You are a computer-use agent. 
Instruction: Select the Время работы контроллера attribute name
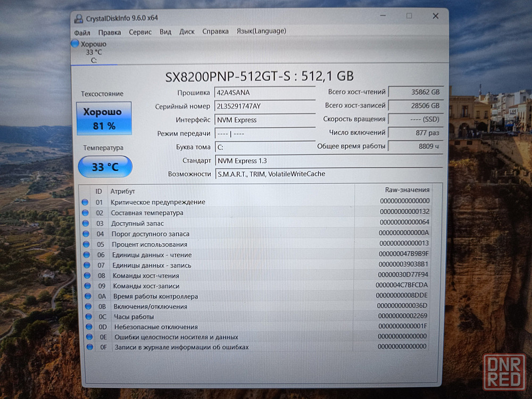[156, 296]
